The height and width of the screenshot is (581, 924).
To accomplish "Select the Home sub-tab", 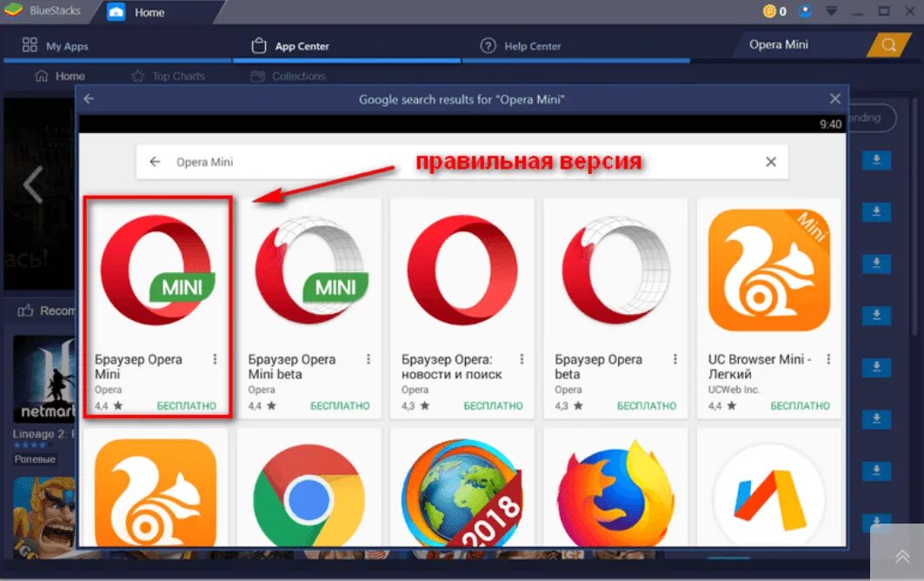I will pyautogui.click(x=59, y=76).
